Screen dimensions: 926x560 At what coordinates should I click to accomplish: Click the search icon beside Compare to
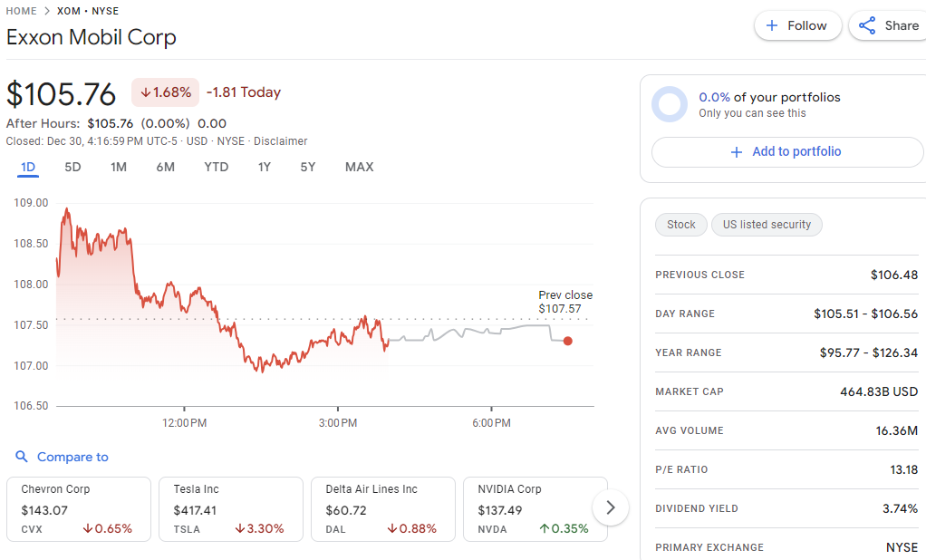click(x=21, y=457)
